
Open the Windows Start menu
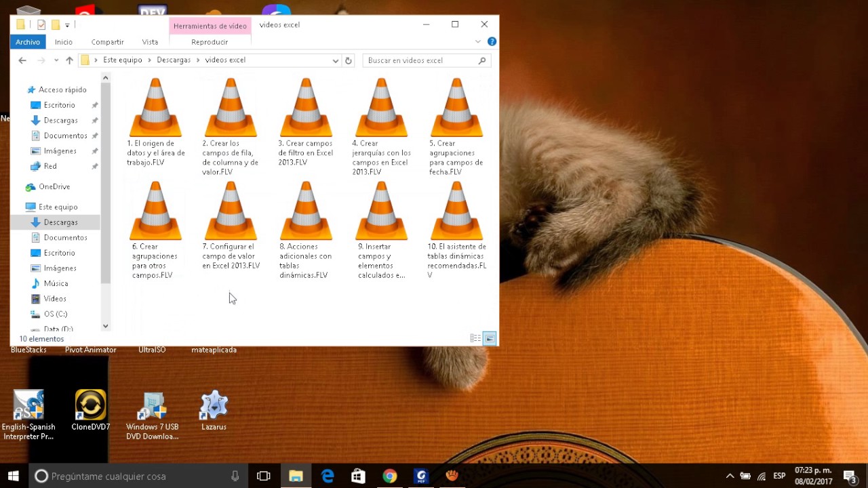click(13, 476)
